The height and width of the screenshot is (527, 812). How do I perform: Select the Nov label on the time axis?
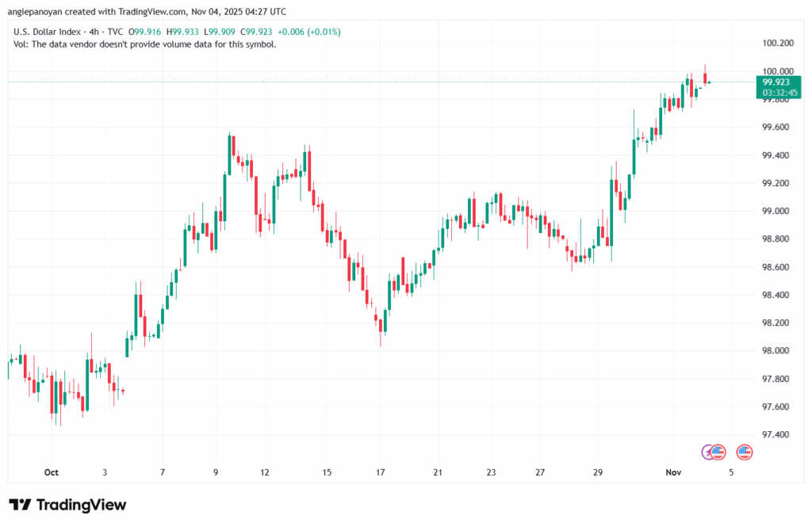click(672, 472)
